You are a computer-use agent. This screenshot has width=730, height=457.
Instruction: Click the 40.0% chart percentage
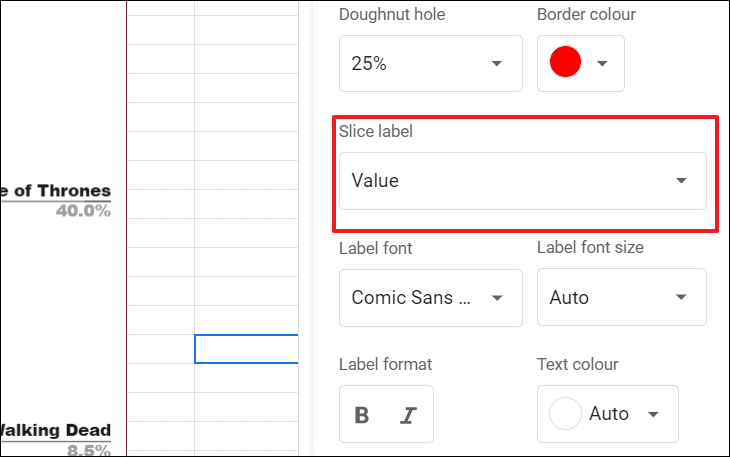[x=83, y=210]
